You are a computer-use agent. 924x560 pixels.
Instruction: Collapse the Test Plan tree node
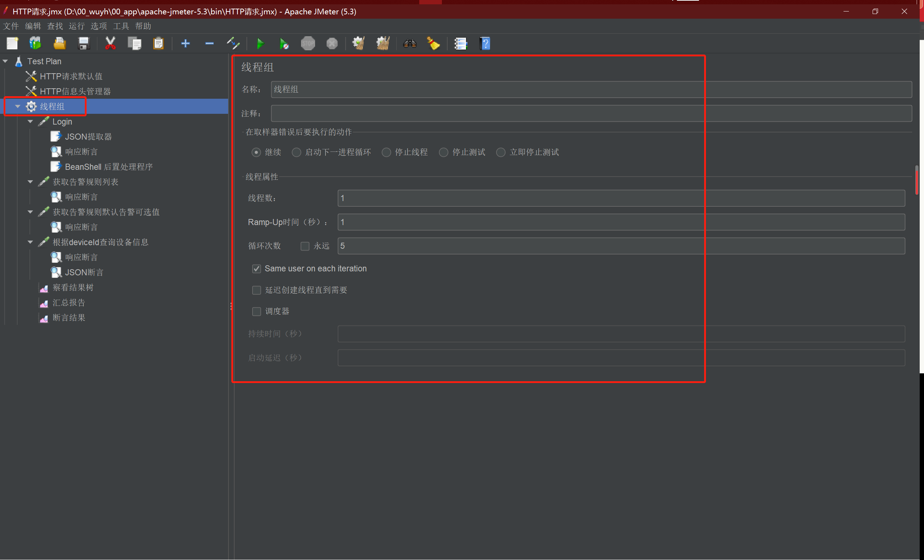[x=5, y=61]
